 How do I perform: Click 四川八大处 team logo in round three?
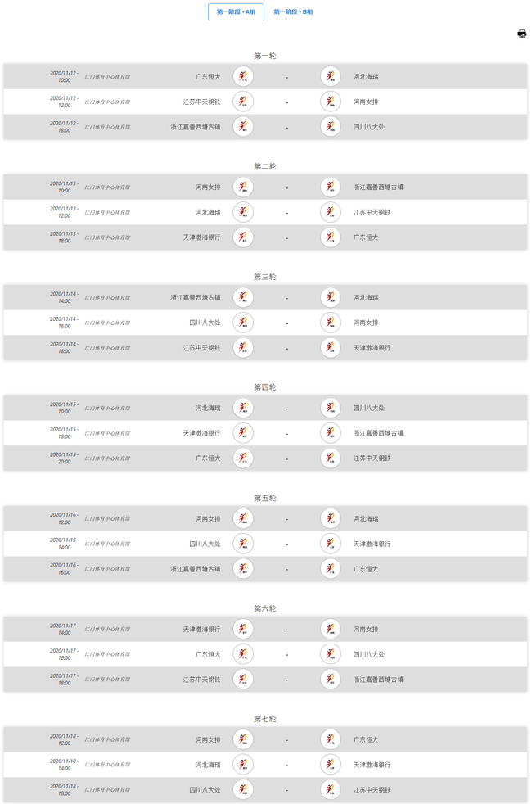tap(242, 322)
